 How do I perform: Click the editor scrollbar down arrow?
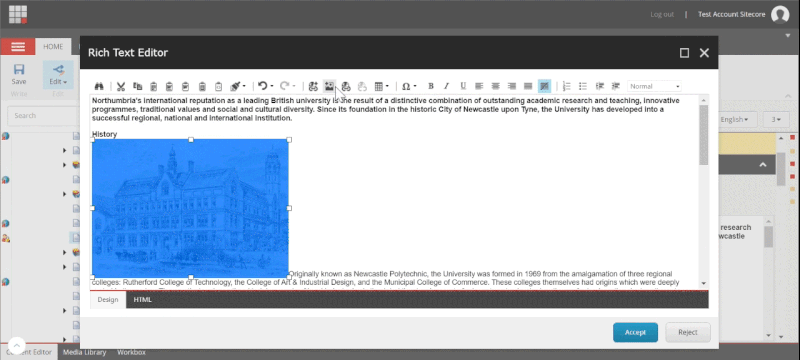(x=704, y=284)
